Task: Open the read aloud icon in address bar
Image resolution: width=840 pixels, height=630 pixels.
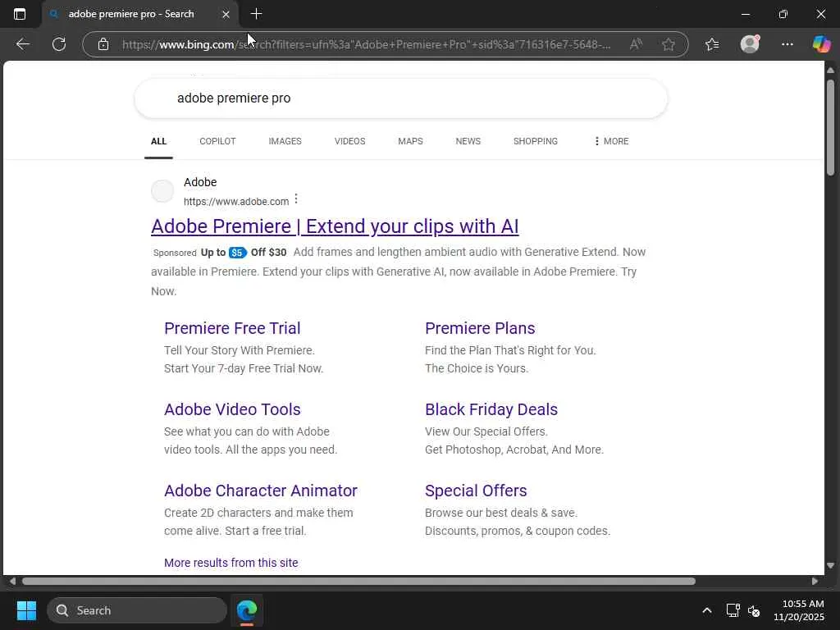Action: (636, 44)
